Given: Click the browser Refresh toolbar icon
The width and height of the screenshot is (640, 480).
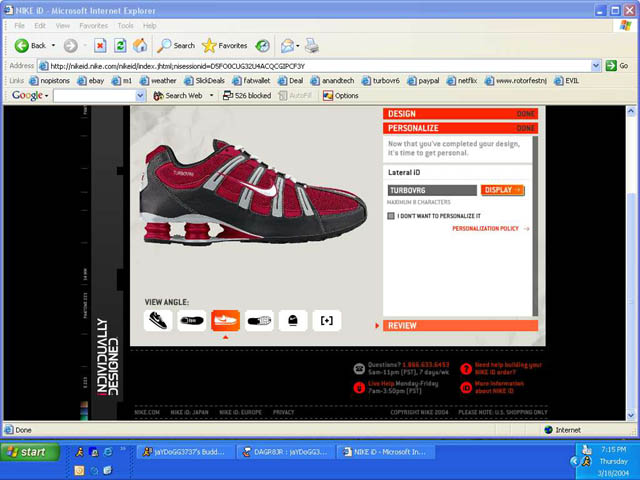Looking at the screenshot, I should tap(120, 45).
